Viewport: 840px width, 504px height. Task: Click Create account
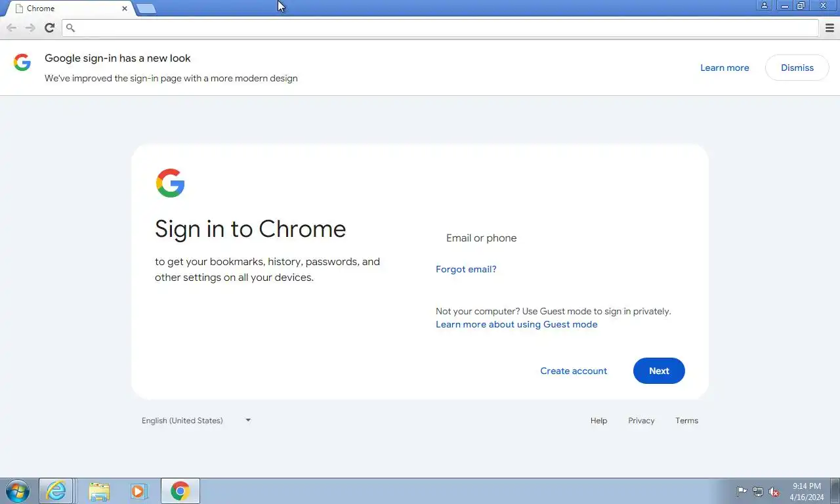(574, 371)
